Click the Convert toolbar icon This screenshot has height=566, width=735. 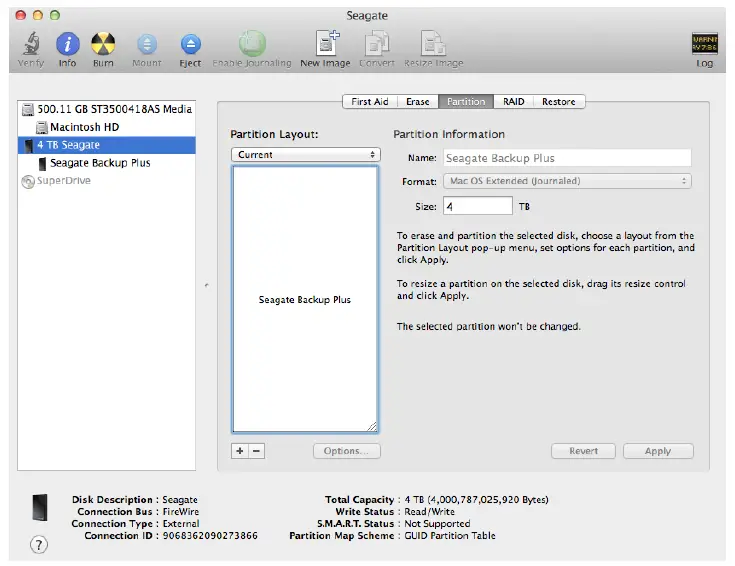coord(377,43)
